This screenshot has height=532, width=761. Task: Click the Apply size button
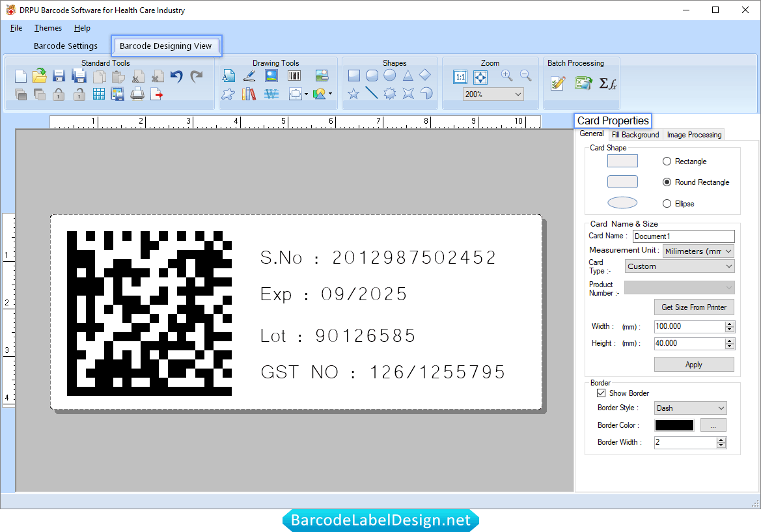(x=694, y=365)
